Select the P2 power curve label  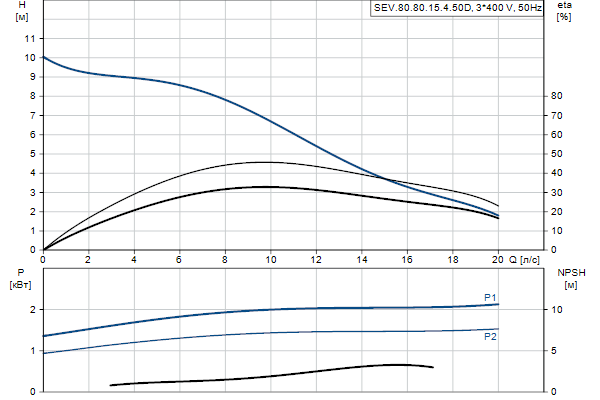[490, 337]
